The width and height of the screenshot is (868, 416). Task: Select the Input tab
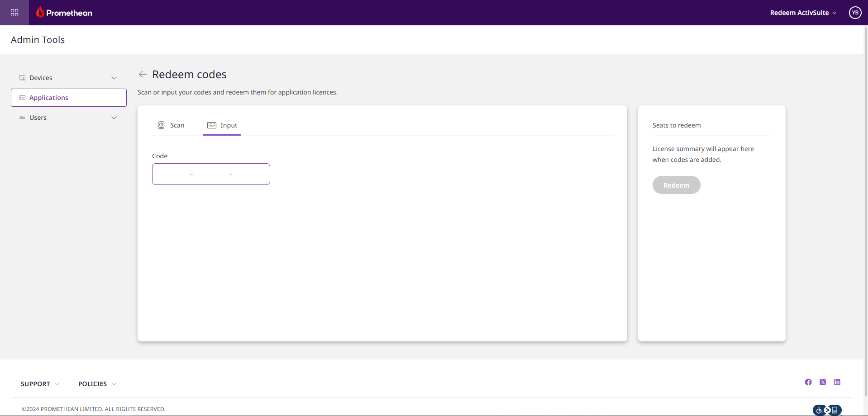point(222,125)
